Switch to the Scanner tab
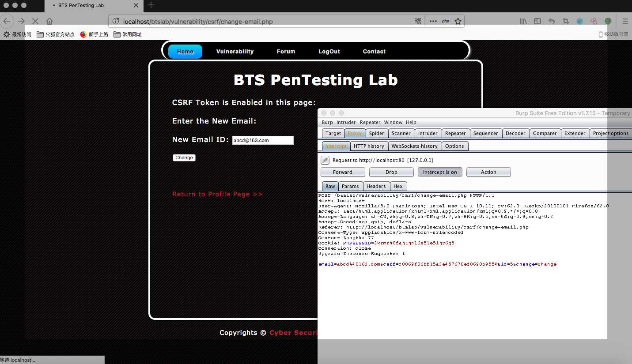 [401, 133]
